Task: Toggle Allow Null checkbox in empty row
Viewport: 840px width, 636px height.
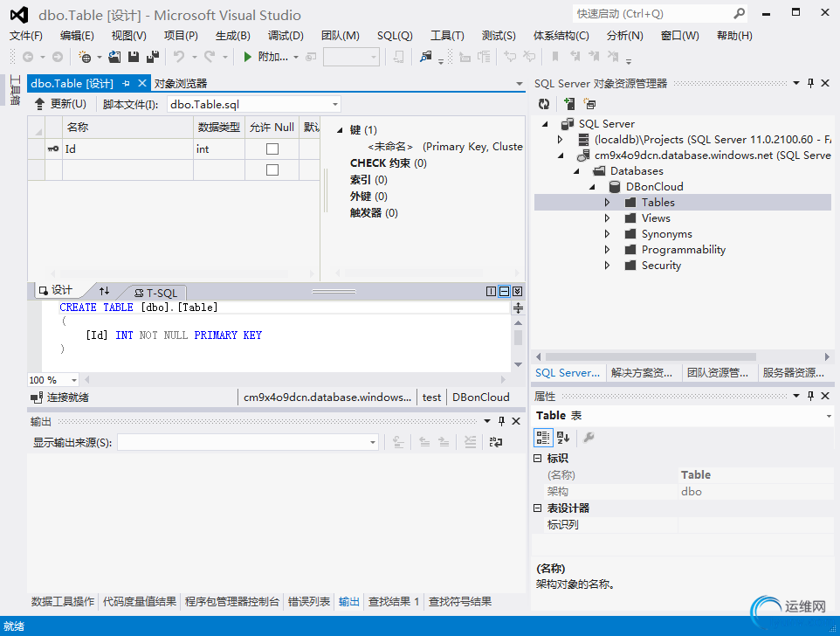Action: point(272,169)
